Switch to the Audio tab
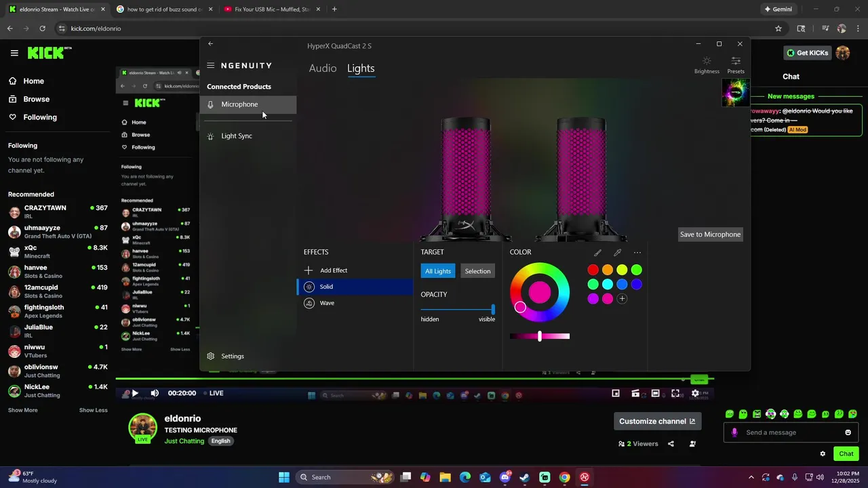 click(x=323, y=68)
